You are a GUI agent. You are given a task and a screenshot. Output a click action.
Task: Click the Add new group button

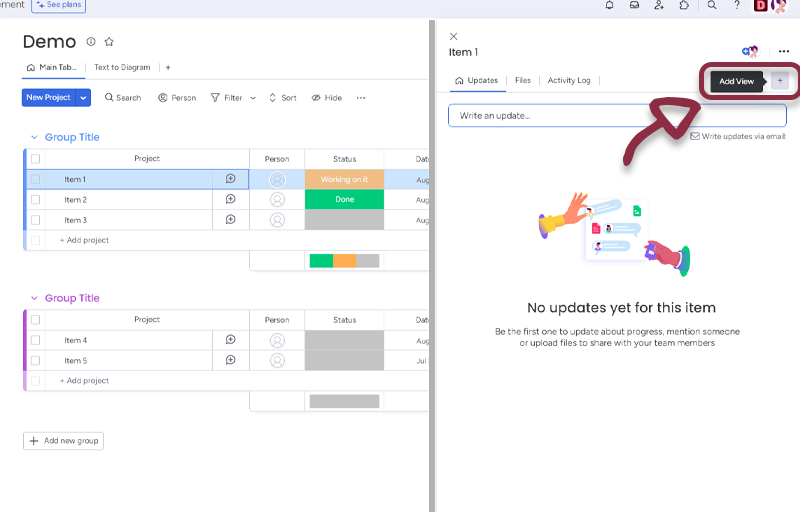[x=63, y=441]
